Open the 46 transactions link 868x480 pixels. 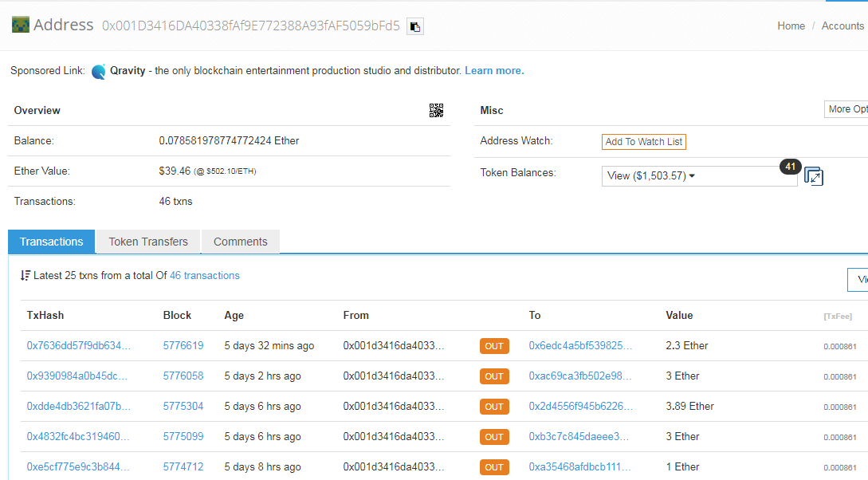tap(204, 276)
